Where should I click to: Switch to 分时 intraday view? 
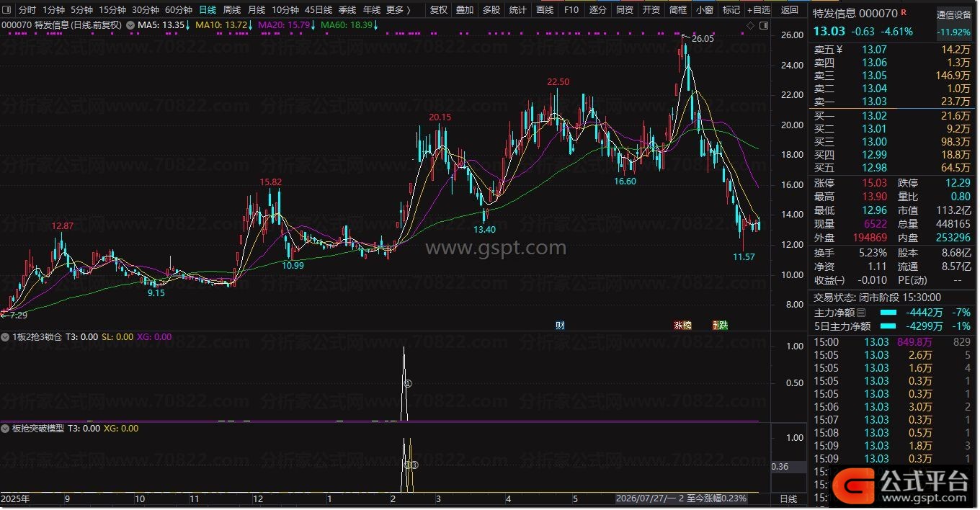pos(27,10)
